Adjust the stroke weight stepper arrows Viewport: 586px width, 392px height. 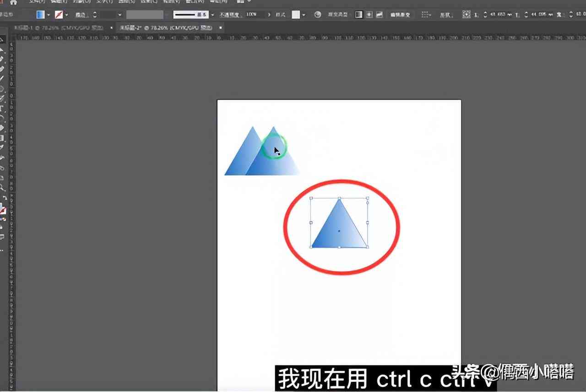(95, 15)
